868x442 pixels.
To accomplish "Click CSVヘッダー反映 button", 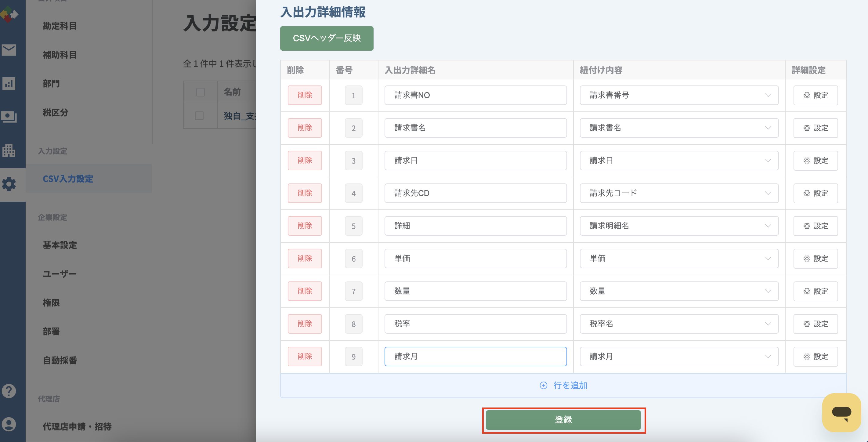I will tap(327, 38).
